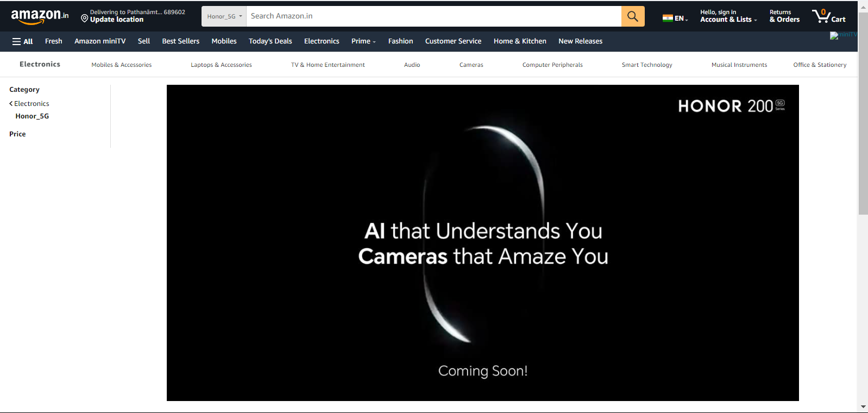The image size is (868, 413).
Task: Select TV & Home Entertainment tab
Action: 328,65
